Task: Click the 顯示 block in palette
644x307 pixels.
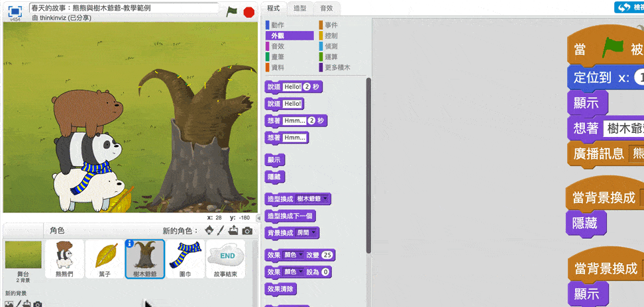Action: point(274,160)
